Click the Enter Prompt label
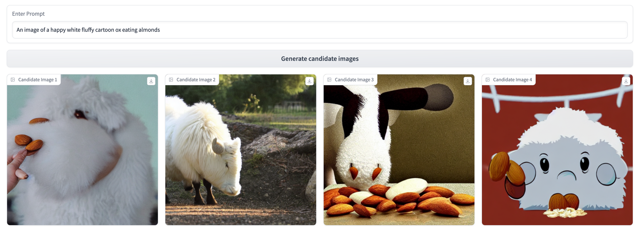644x235 pixels. (x=28, y=14)
